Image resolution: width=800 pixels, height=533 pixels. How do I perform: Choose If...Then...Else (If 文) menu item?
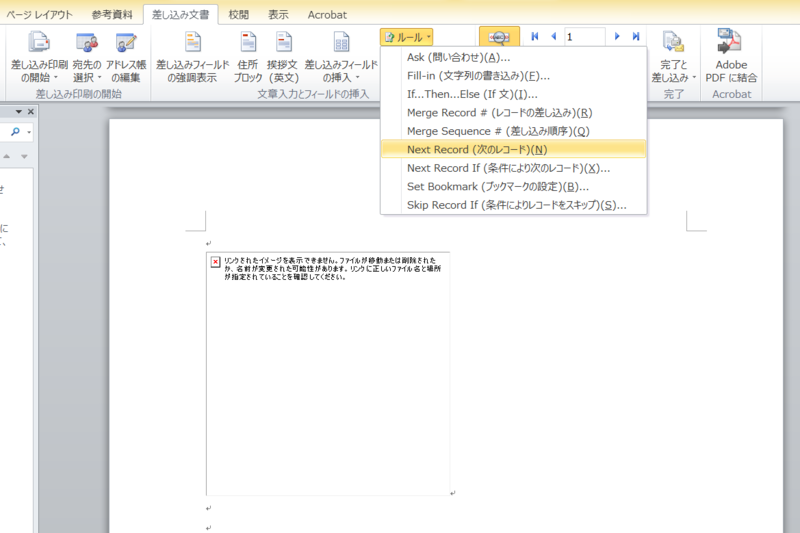[x=513, y=94]
